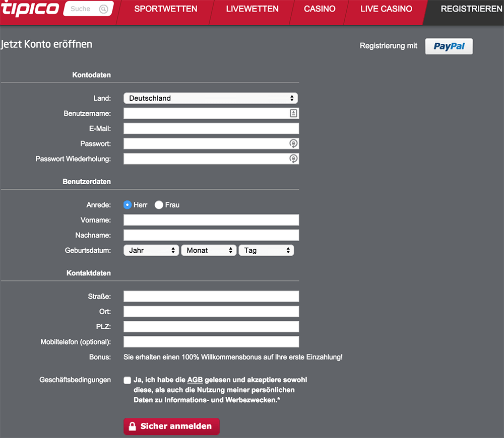The height and width of the screenshot is (438, 504).
Task: Click the PayPal logo button
Action: (x=449, y=46)
